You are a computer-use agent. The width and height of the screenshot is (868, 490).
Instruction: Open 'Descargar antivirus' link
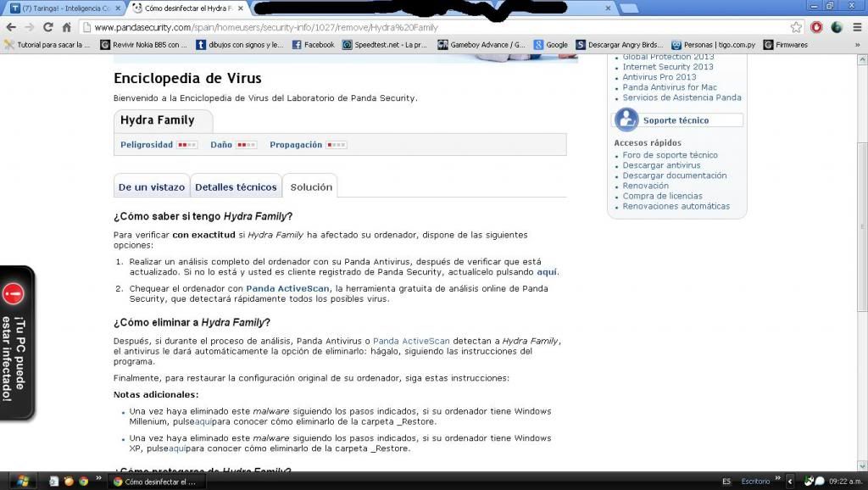661,165
